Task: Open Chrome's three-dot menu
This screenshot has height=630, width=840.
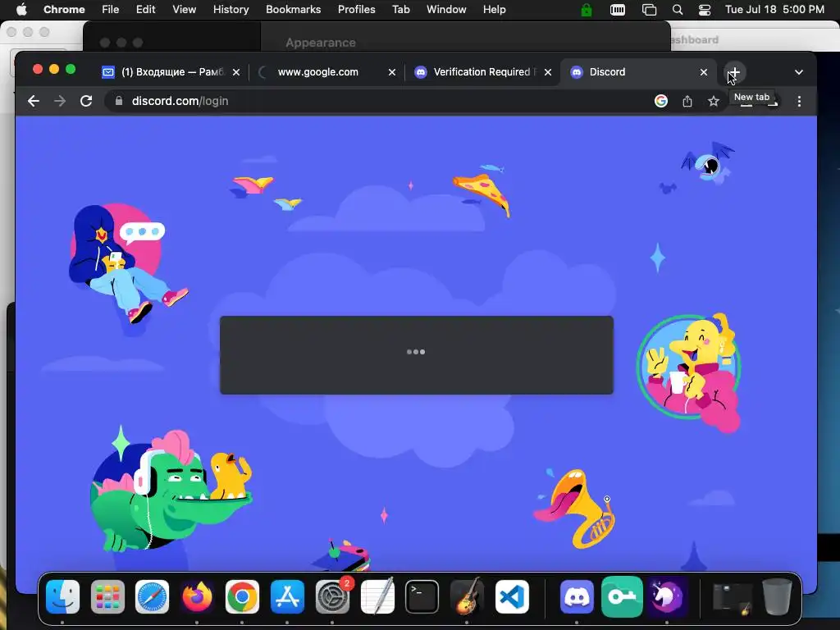Action: (799, 101)
